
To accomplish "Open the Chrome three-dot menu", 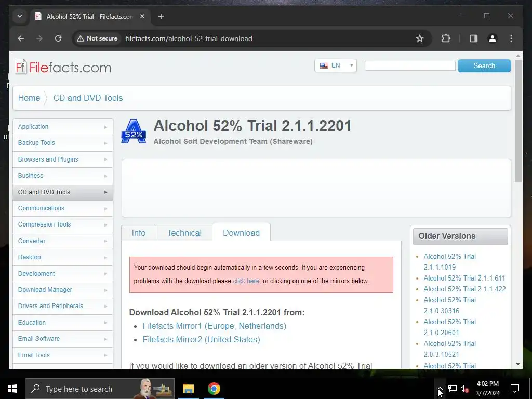I will point(511,38).
